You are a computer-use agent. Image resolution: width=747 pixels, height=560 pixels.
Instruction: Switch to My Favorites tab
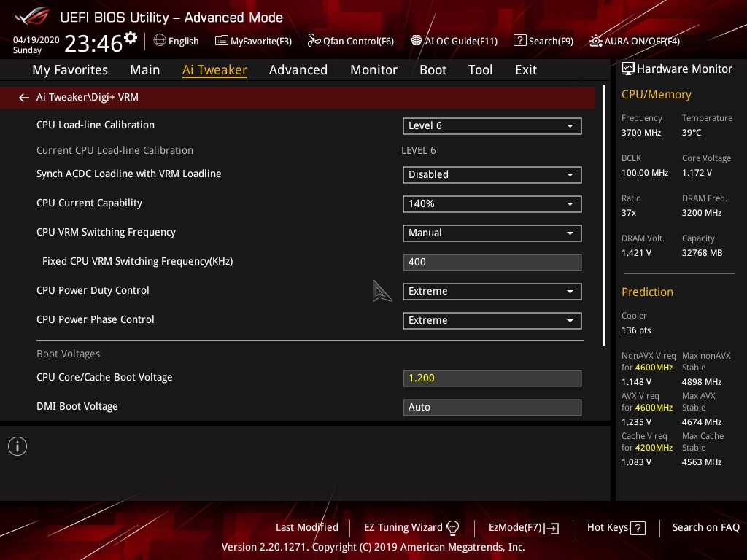point(70,70)
